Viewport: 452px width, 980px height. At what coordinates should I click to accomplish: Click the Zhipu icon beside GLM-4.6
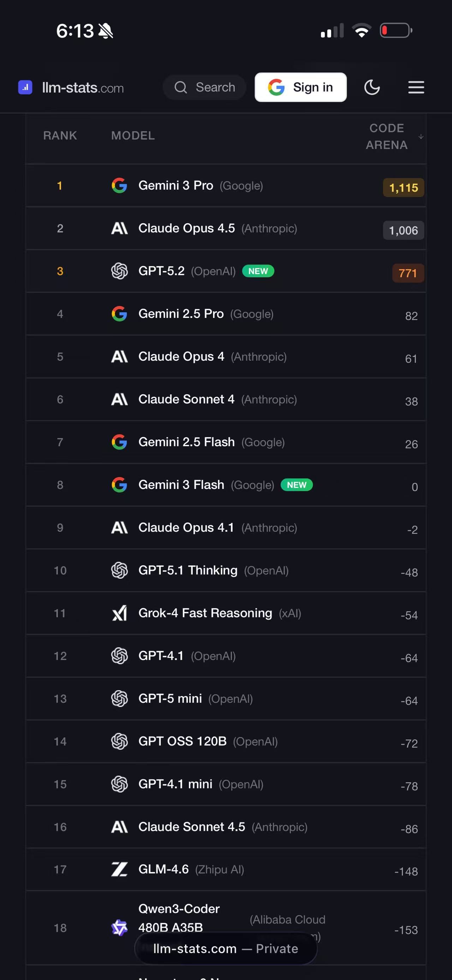[119, 869]
